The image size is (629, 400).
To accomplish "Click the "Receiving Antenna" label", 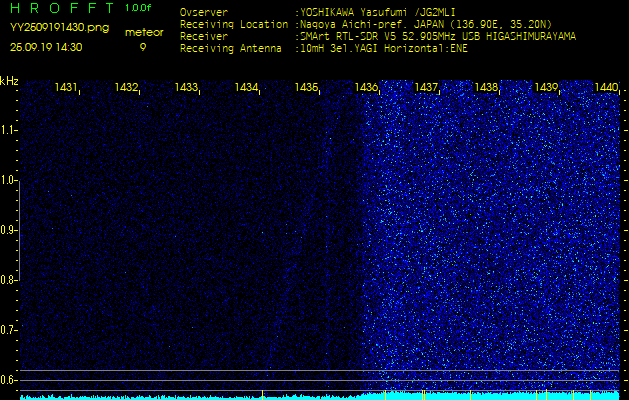I will pos(231,49).
